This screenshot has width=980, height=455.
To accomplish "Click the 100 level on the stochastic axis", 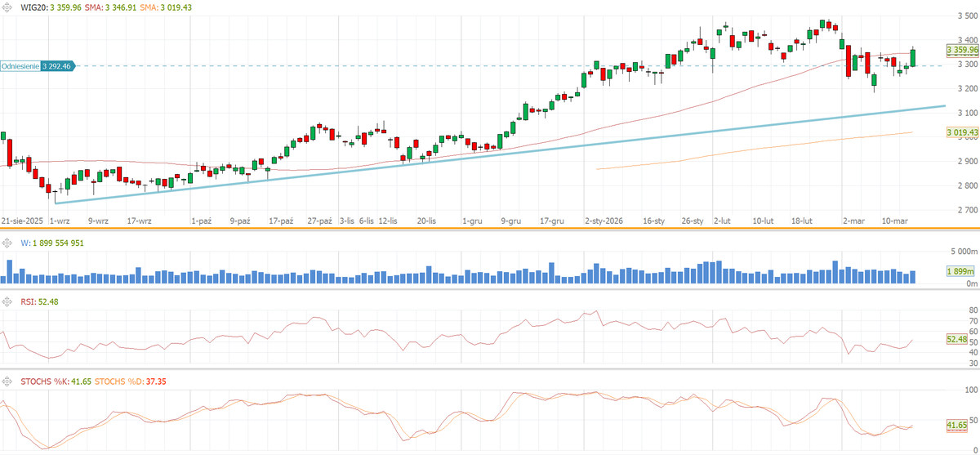I will (x=972, y=390).
